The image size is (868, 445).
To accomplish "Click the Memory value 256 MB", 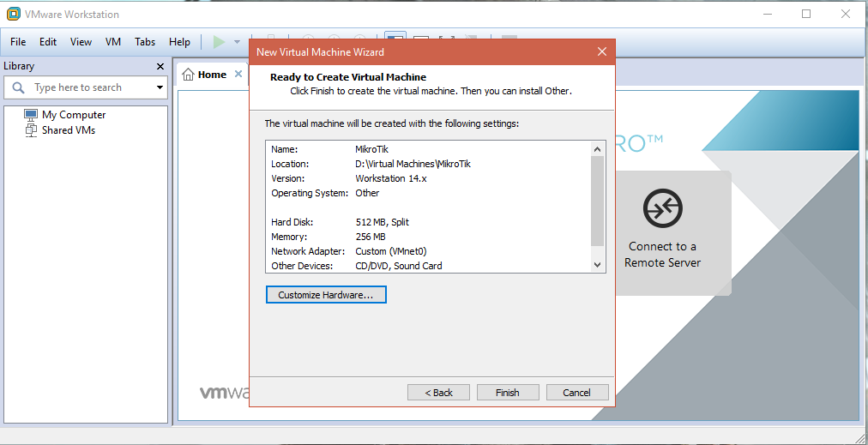I will click(371, 237).
